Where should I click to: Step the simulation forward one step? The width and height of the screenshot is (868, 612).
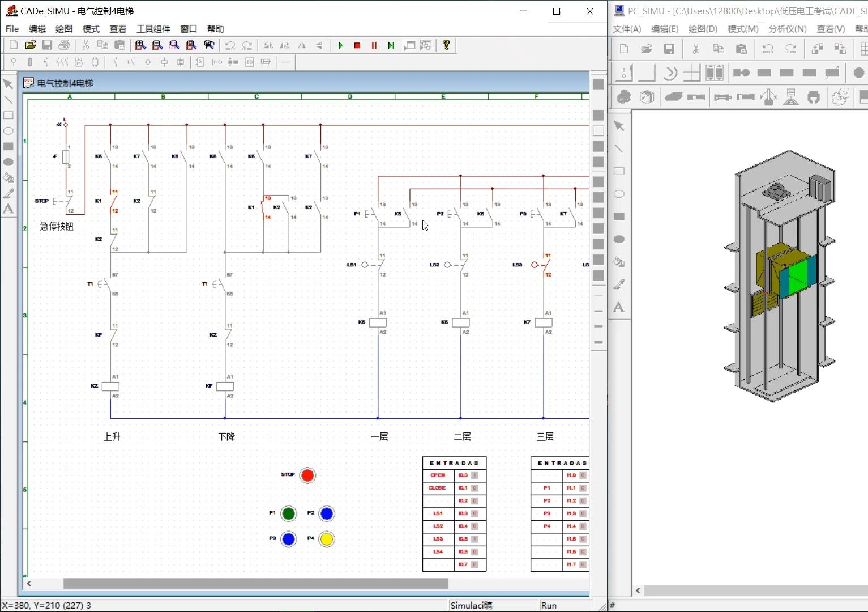tap(391, 45)
